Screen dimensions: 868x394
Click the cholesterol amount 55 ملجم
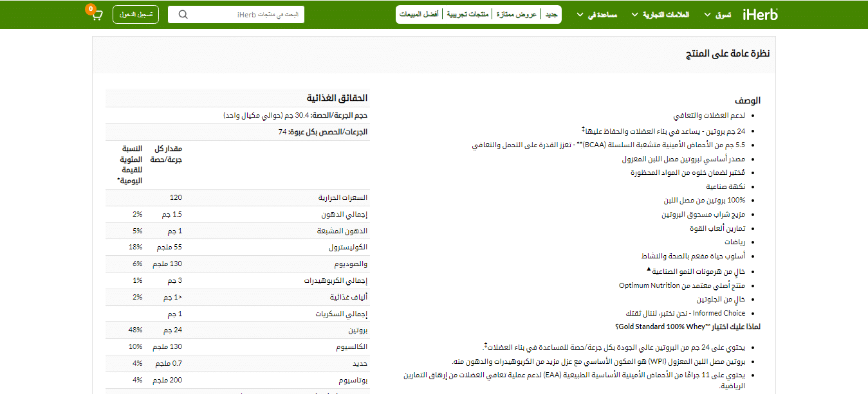[x=170, y=247]
